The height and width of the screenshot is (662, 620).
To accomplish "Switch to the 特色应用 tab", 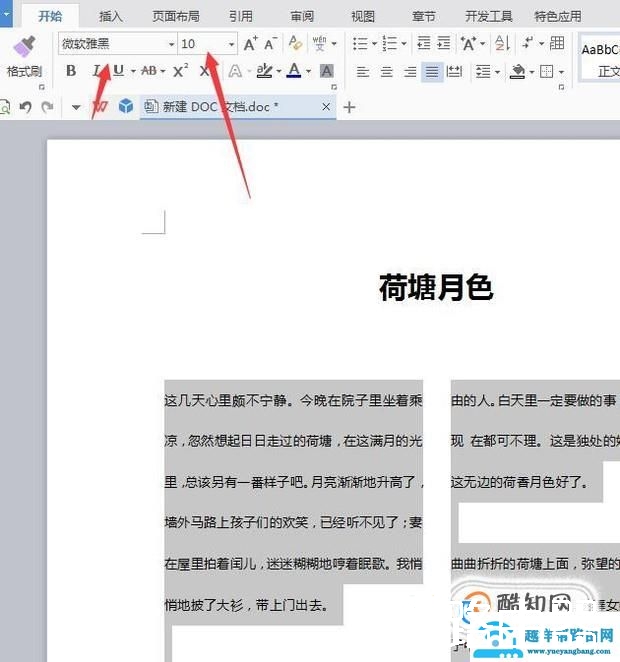I will [x=558, y=16].
